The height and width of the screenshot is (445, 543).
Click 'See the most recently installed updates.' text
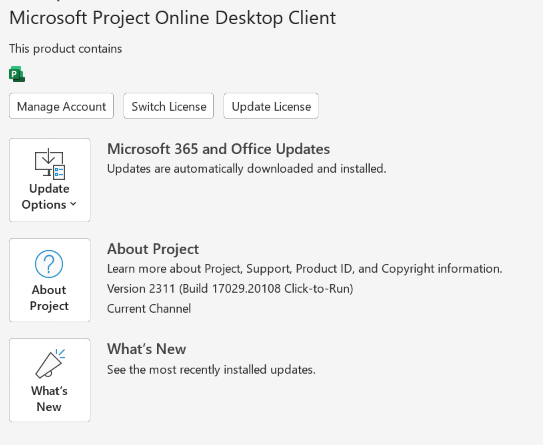tap(211, 370)
